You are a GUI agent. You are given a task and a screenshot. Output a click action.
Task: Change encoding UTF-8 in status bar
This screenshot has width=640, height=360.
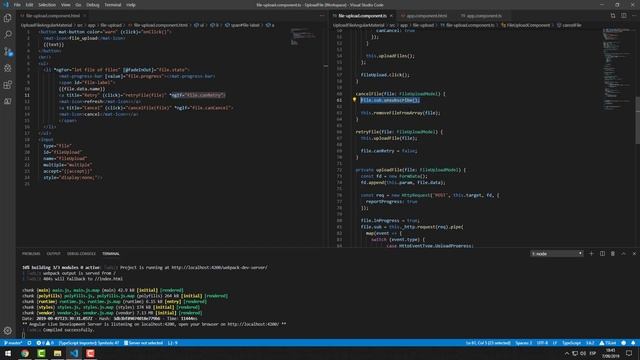(x=542, y=343)
